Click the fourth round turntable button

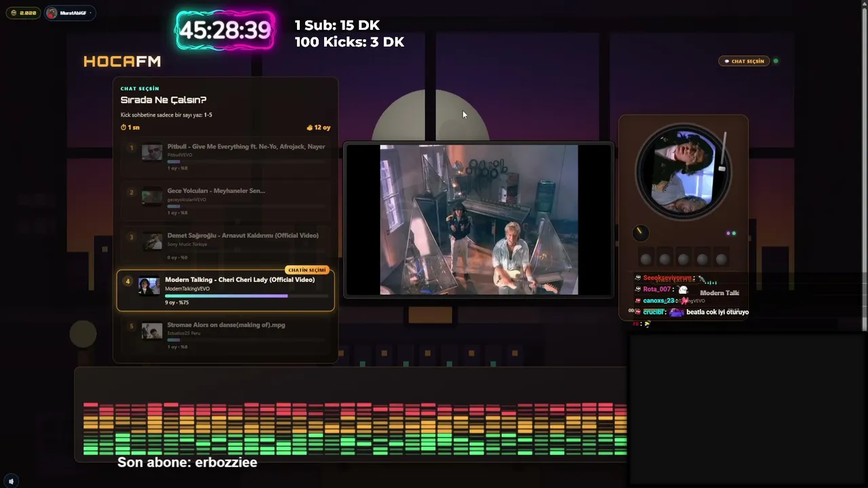[x=703, y=259]
